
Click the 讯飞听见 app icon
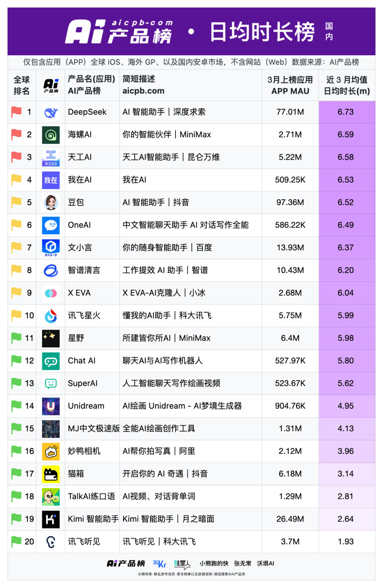(x=51, y=542)
